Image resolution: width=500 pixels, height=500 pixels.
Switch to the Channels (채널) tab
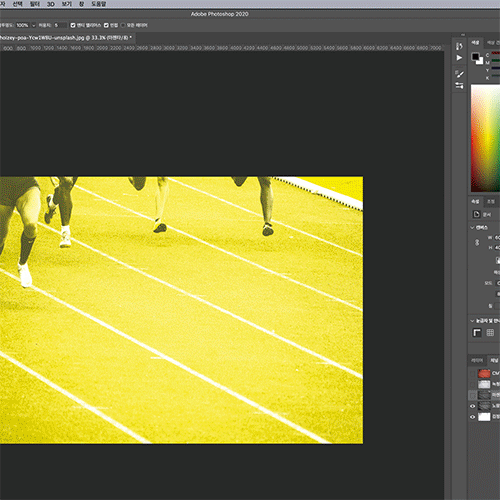[494, 360]
